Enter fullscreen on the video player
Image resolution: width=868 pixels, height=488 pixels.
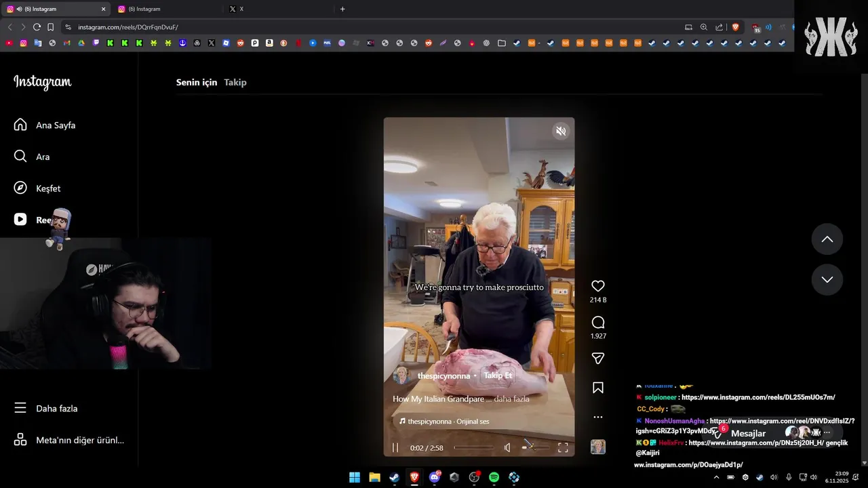[x=563, y=447]
